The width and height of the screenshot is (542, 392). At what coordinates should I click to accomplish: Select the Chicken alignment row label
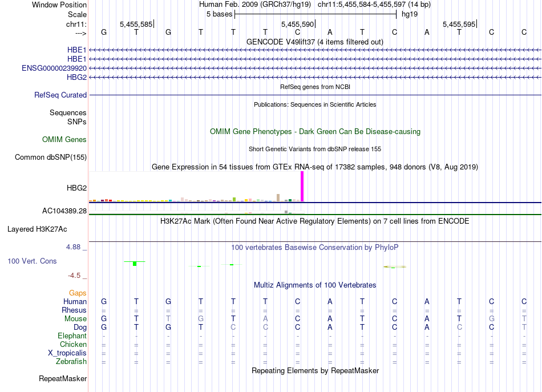73,344
